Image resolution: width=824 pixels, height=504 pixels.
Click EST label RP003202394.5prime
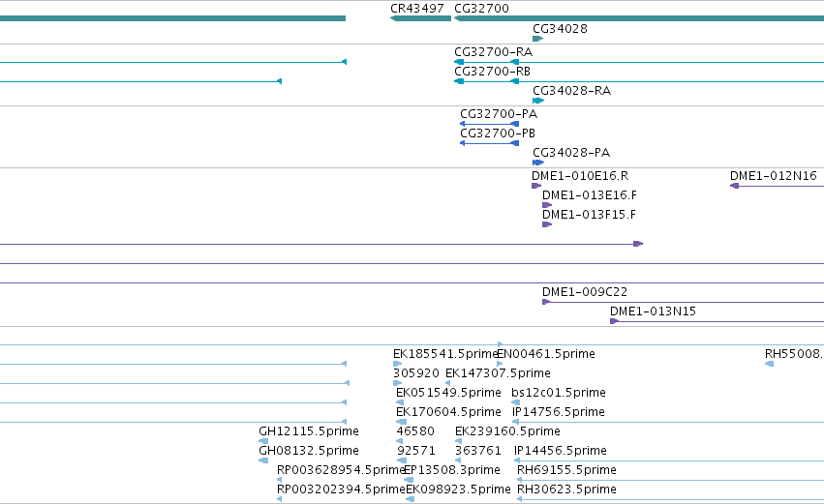(341, 489)
